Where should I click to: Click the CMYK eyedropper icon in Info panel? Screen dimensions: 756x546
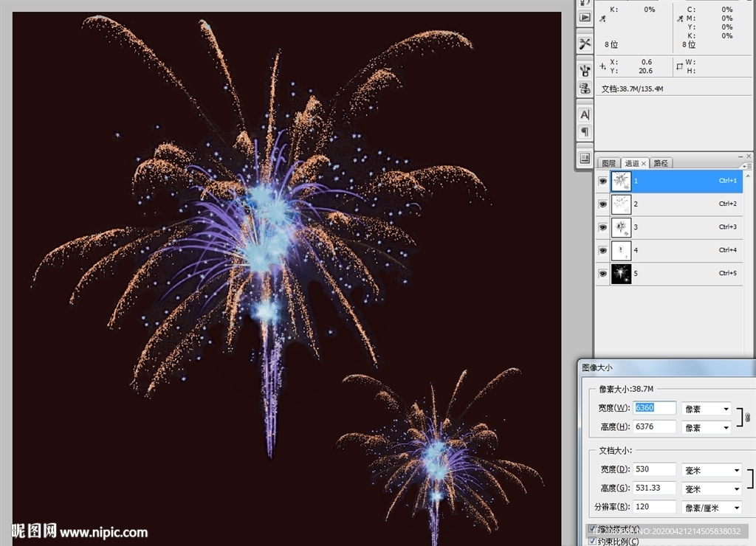pos(680,18)
